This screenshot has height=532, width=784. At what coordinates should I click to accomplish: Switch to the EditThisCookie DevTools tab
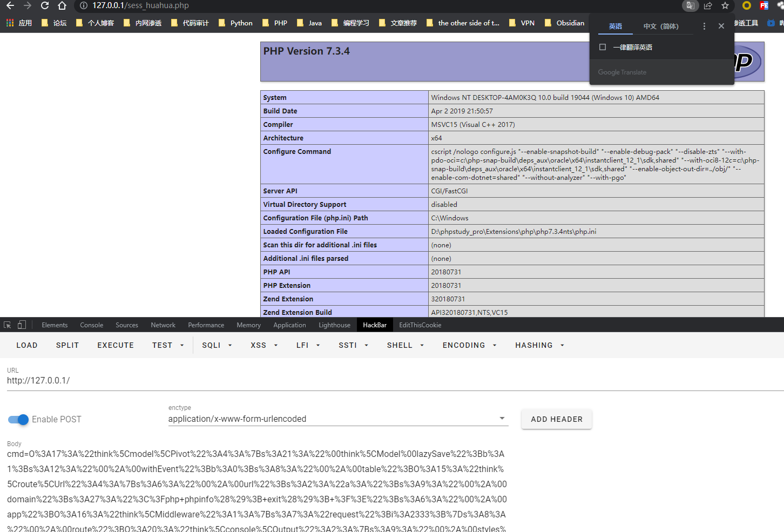420,325
